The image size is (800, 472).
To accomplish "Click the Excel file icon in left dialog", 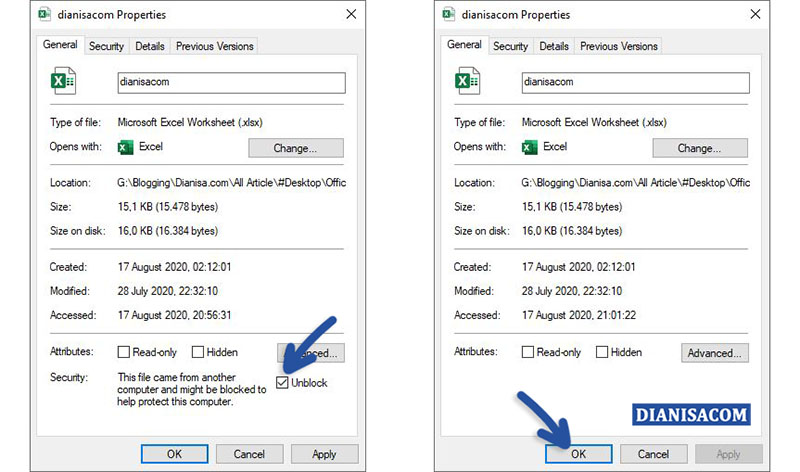I will pyautogui.click(x=63, y=81).
